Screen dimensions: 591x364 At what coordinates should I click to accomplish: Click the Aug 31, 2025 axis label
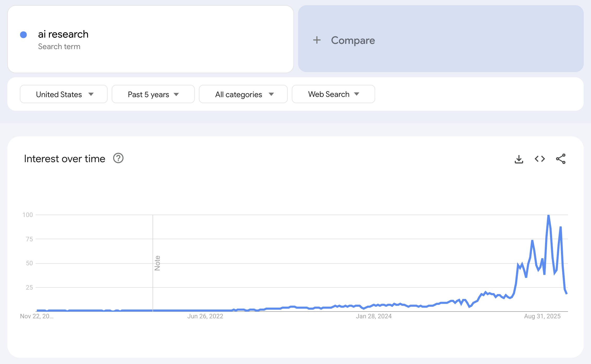[542, 316]
